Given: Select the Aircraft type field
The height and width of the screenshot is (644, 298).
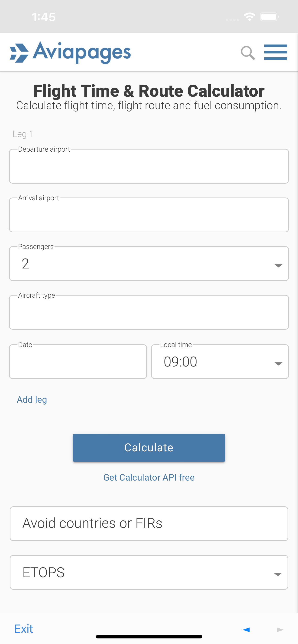Looking at the screenshot, I should point(149,312).
